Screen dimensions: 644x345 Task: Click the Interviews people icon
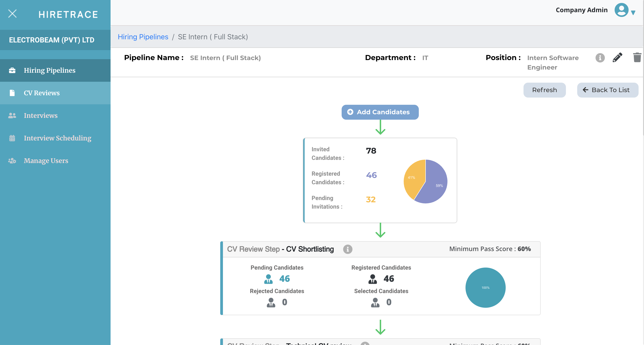12,115
